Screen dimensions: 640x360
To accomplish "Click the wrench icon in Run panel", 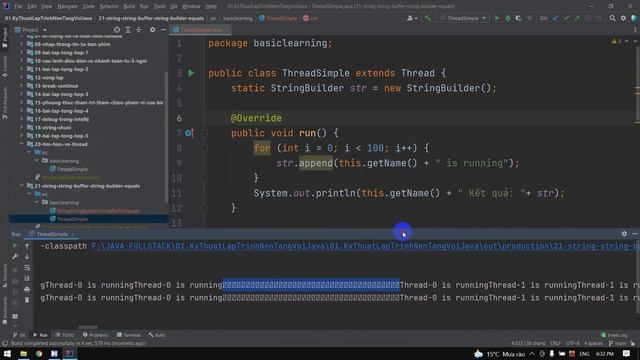I will (x=15, y=257).
